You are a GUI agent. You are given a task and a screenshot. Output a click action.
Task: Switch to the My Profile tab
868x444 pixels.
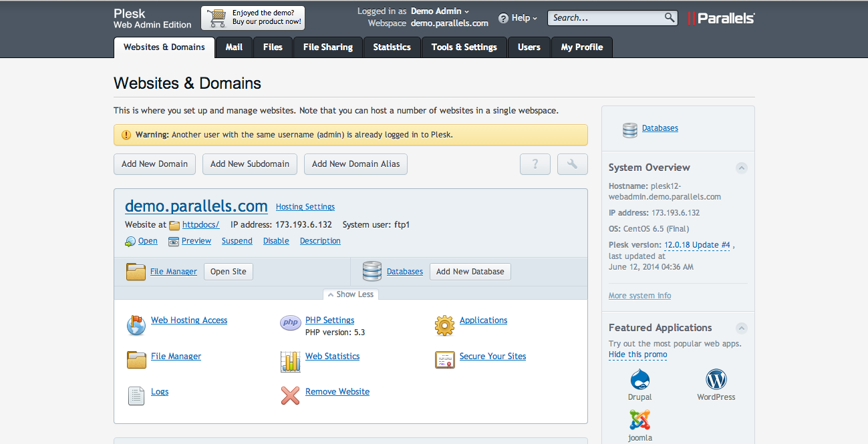[x=582, y=47]
